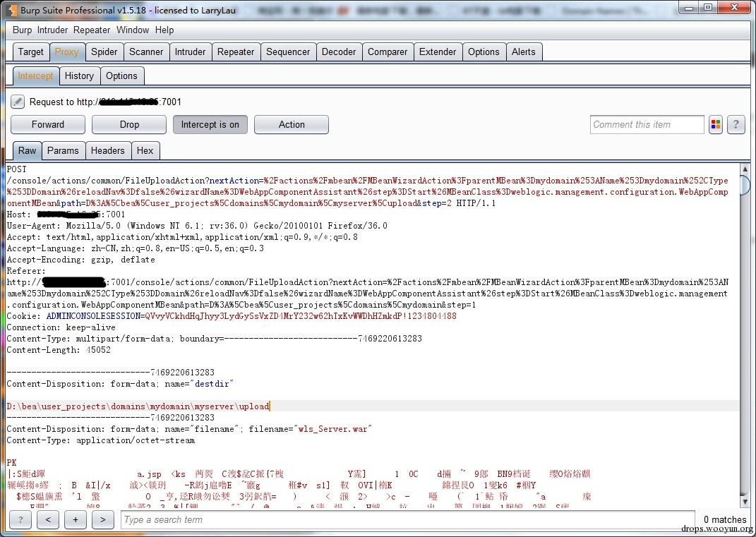Viewport: 756px width, 537px height.
Task: Switch to the Hex view tab
Action: (145, 150)
